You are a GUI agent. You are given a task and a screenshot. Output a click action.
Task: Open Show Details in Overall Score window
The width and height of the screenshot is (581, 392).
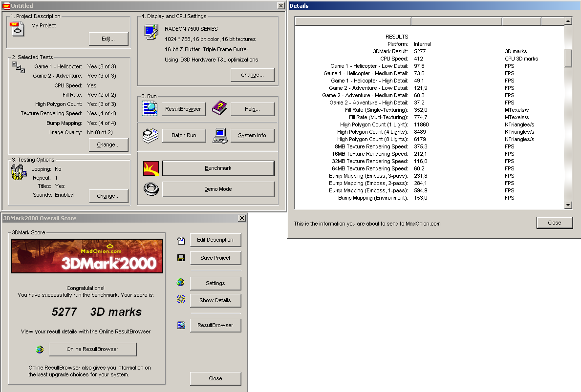point(215,300)
